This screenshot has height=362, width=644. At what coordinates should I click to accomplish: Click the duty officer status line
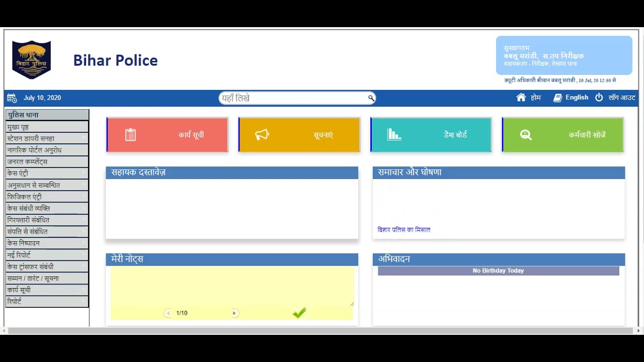[x=560, y=80]
